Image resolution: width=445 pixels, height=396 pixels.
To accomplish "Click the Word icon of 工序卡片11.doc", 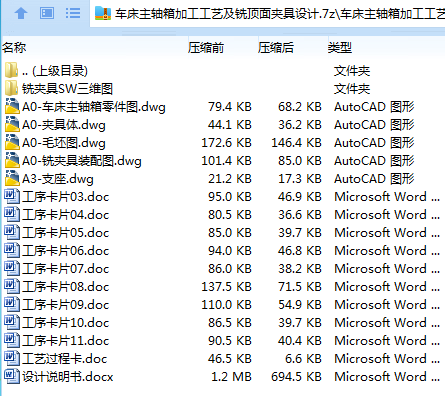I will tap(12, 340).
